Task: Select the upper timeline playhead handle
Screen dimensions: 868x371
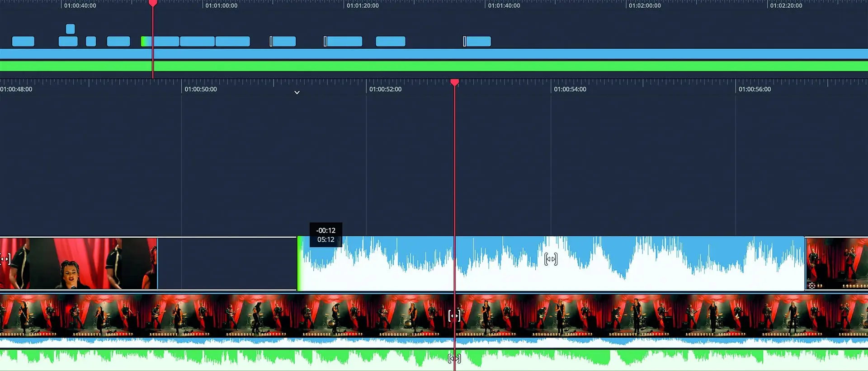Action: [x=153, y=3]
